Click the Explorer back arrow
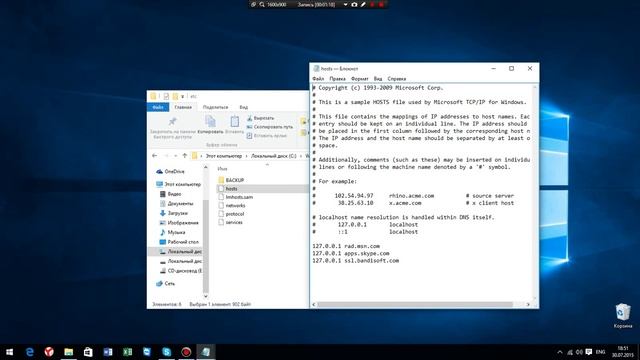This screenshot has width=640, height=360. pyautogui.click(x=155, y=156)
